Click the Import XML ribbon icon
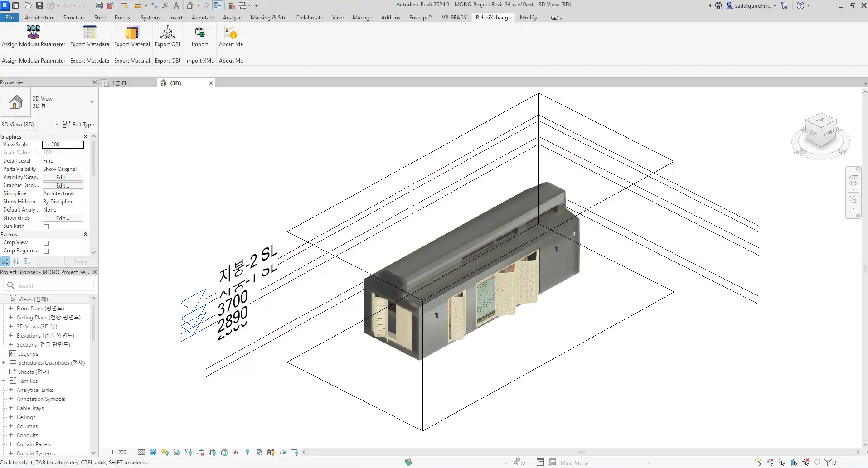The width and height of the screenshot is (868, 468). [x=199, y=33]
